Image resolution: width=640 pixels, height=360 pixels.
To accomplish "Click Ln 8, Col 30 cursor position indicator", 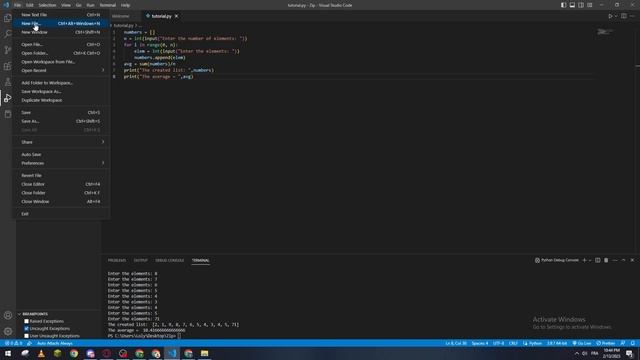I will (456, 343).
